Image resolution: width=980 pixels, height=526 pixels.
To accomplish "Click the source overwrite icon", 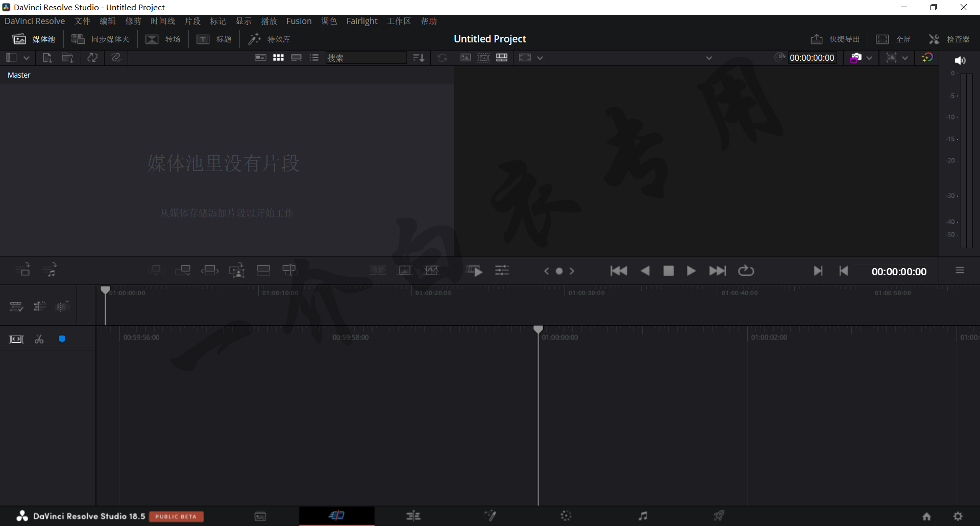I will (289, 270).
